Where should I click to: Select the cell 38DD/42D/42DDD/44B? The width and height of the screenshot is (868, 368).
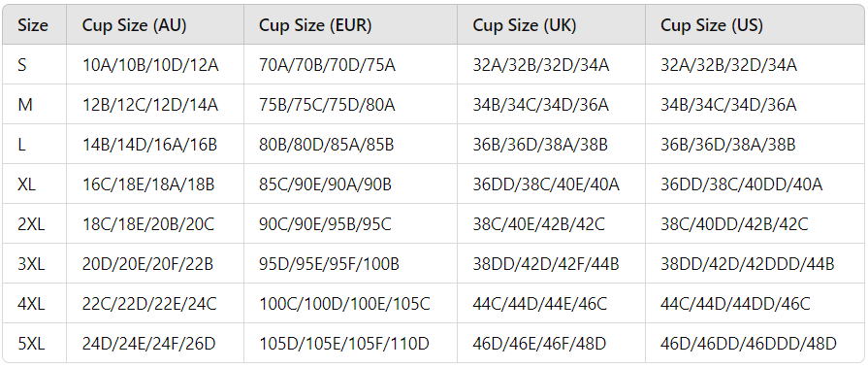(755, 264)
